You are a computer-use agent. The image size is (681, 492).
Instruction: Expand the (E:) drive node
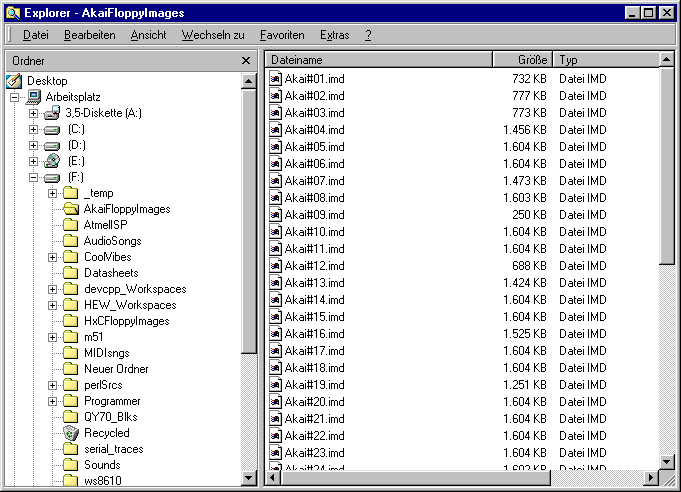tap(33, 162)
